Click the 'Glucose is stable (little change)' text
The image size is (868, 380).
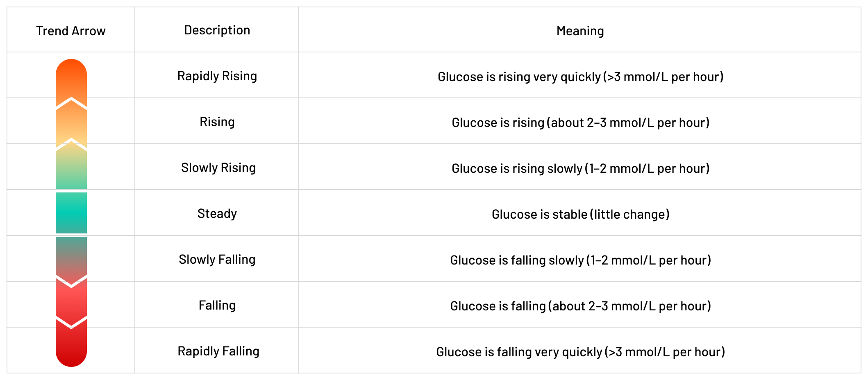tap(580, 214)
